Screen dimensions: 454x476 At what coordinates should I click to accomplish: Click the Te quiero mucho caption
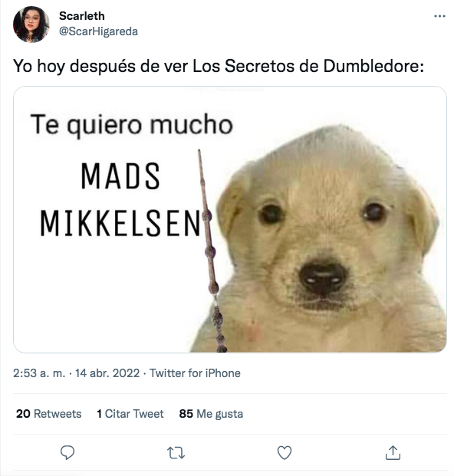(x=131, y=125)
